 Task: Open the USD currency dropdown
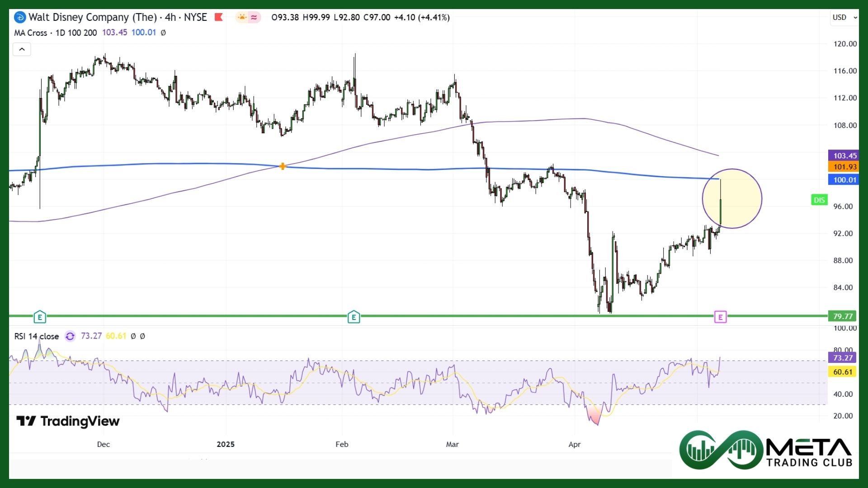(844, 17)
